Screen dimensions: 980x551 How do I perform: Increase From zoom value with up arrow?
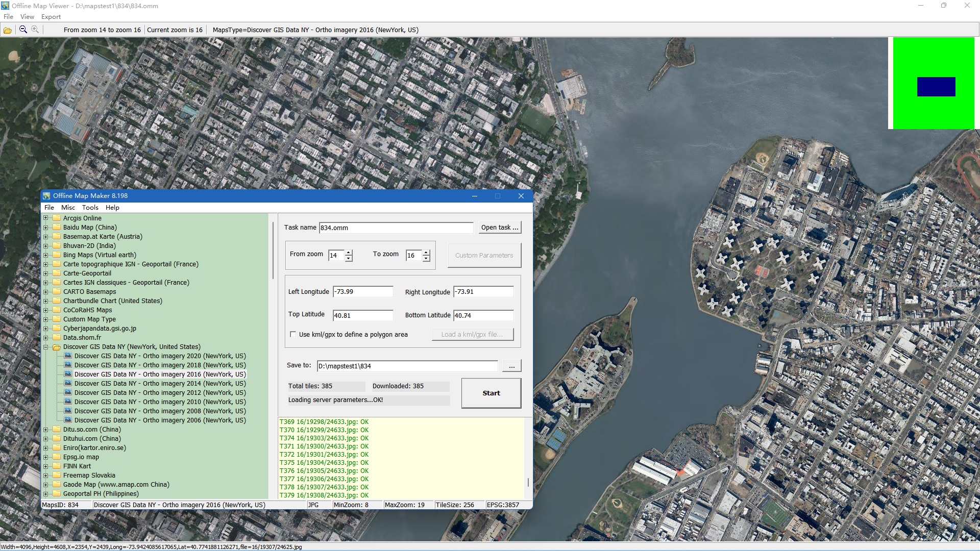[x=349, y=253]
